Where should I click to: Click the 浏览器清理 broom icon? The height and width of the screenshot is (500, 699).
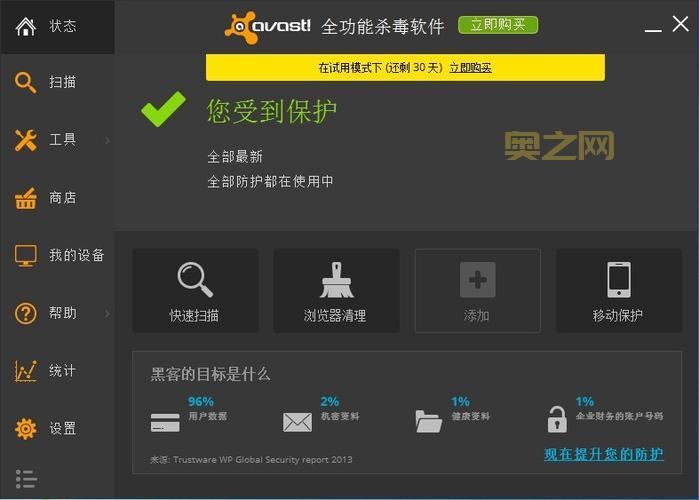pos(337,280)
